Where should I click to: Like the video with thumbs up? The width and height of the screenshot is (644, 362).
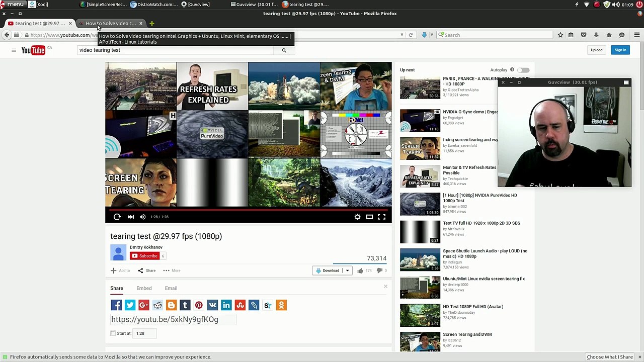pos(360,270)
